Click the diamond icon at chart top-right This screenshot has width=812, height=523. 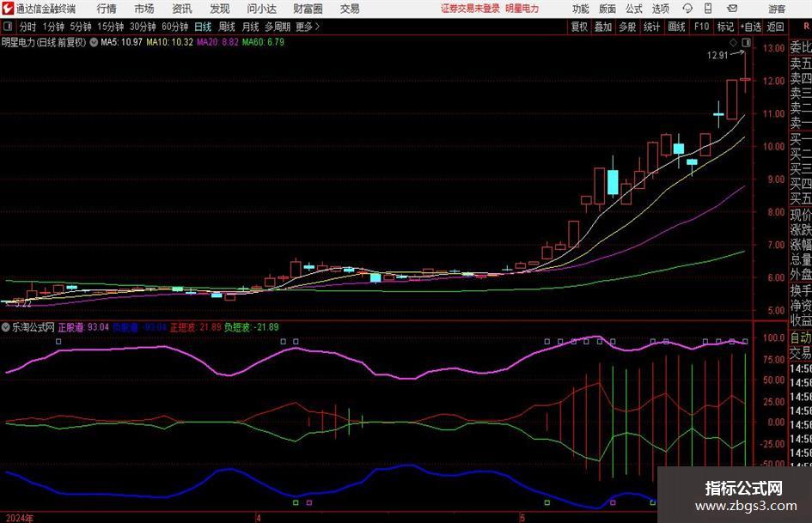coord(733,42)
